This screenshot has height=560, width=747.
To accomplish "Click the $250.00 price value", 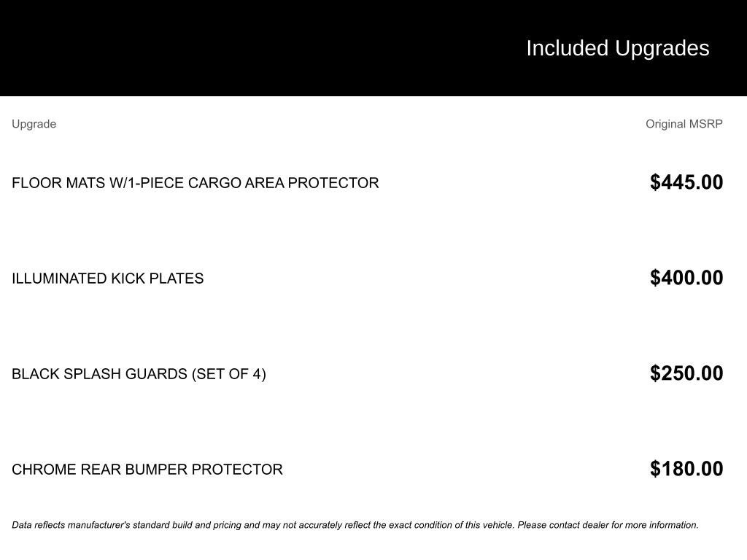I will click(x=686, y=373).
